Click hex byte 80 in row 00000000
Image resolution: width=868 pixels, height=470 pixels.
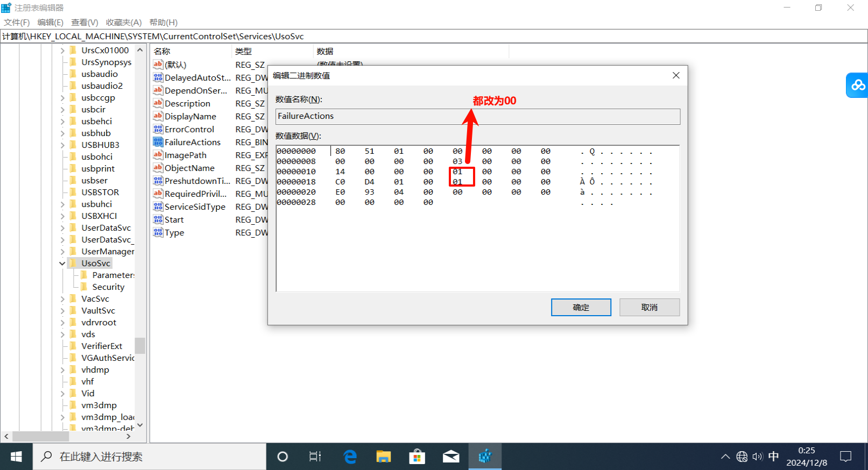click(x=340, y=151)
